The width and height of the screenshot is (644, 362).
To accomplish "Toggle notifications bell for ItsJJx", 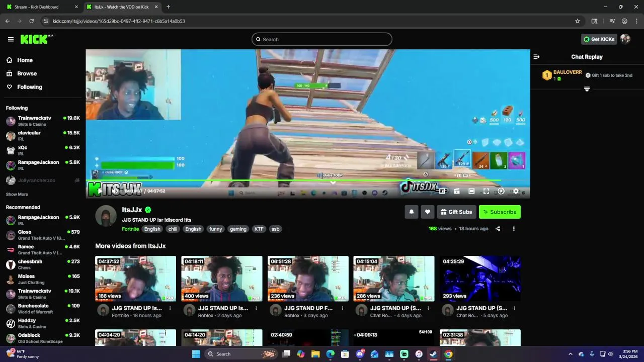I will (x=411, y=212).
